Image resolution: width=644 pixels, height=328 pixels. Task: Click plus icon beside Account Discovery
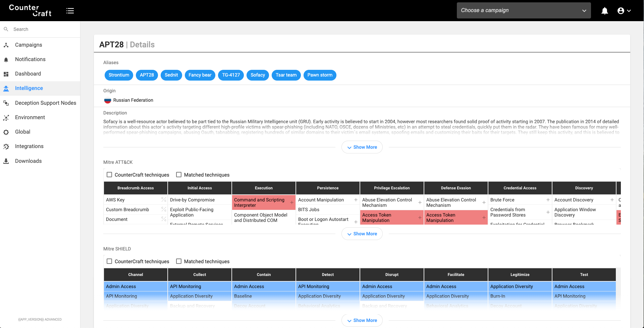coord(612,200)
